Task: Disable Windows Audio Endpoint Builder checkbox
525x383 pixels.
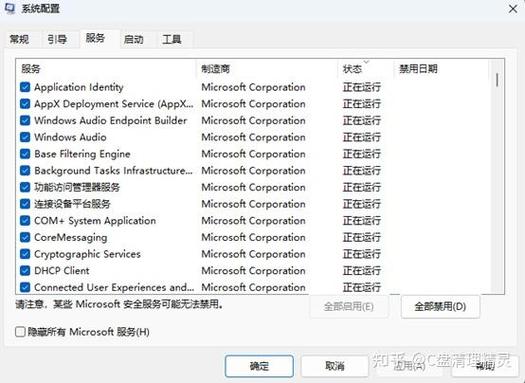Action: tap(25, 121)
